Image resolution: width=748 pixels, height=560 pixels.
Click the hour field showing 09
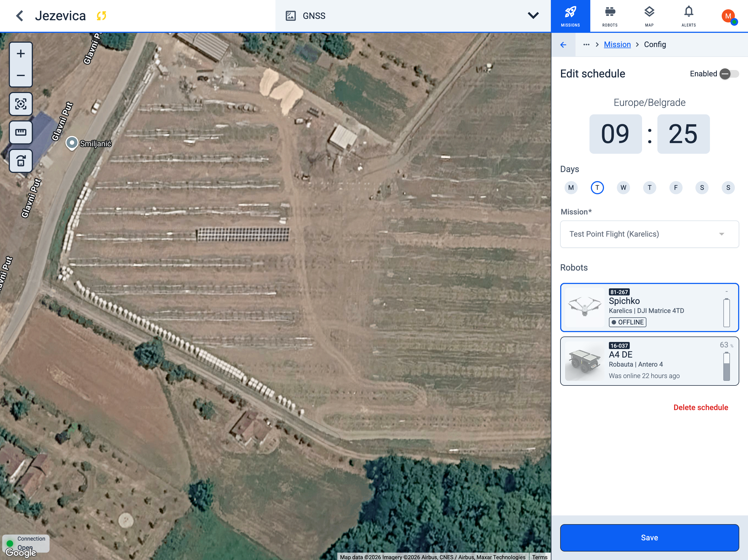[615, 134]
